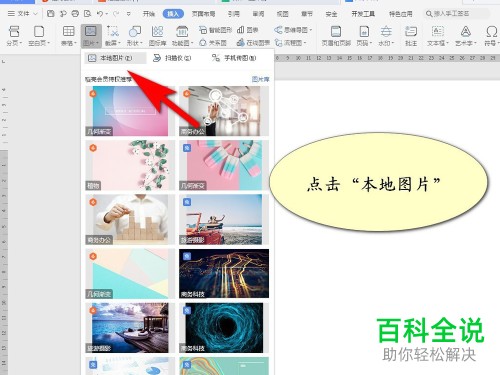Image resolution: width=500 pixels, height=375 pixels.
Task: Choose 本地图片 from the picture menu
Action: pyautogui.click(x=115, y=58)
